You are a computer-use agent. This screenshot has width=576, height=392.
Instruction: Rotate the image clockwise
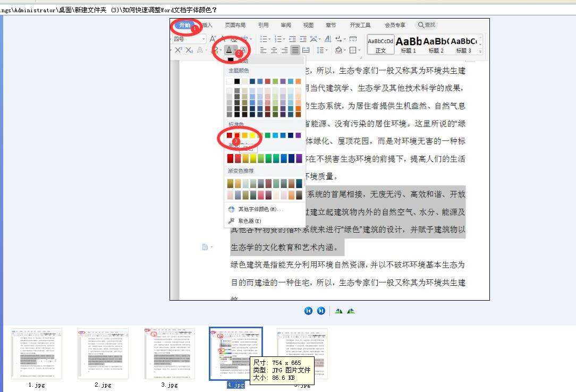(x=338, y=311)
